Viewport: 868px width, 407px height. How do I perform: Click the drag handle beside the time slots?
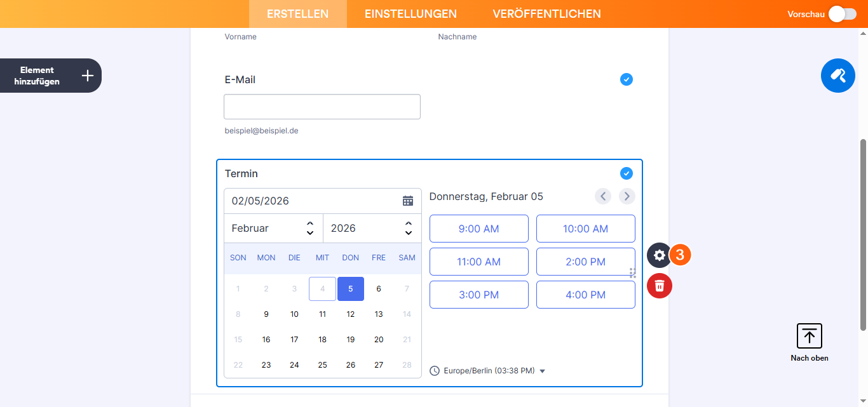point(632,273)
